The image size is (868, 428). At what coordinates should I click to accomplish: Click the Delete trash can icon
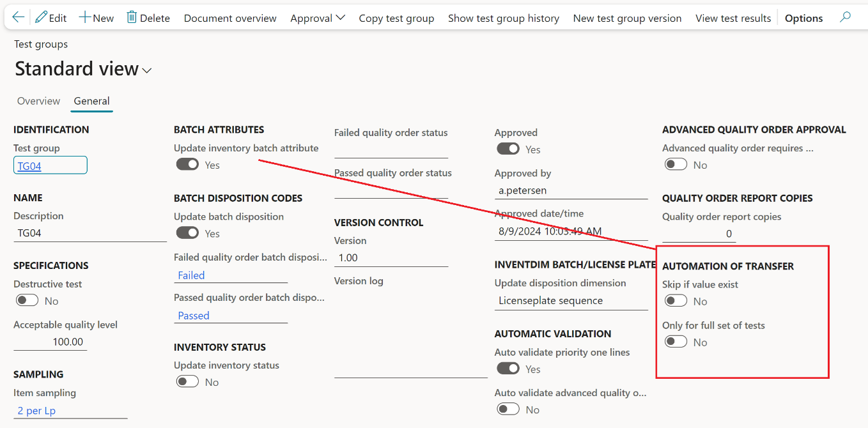click(x=132, y=17)
